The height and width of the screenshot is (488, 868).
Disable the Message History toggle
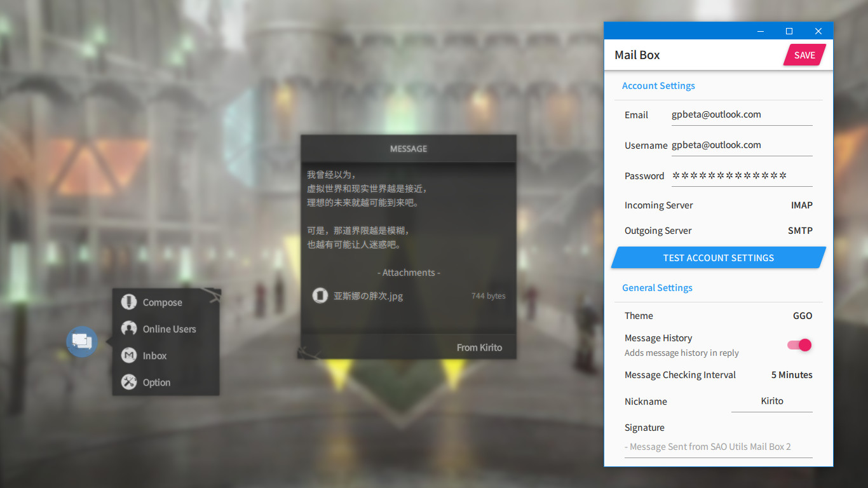(798, 344)
